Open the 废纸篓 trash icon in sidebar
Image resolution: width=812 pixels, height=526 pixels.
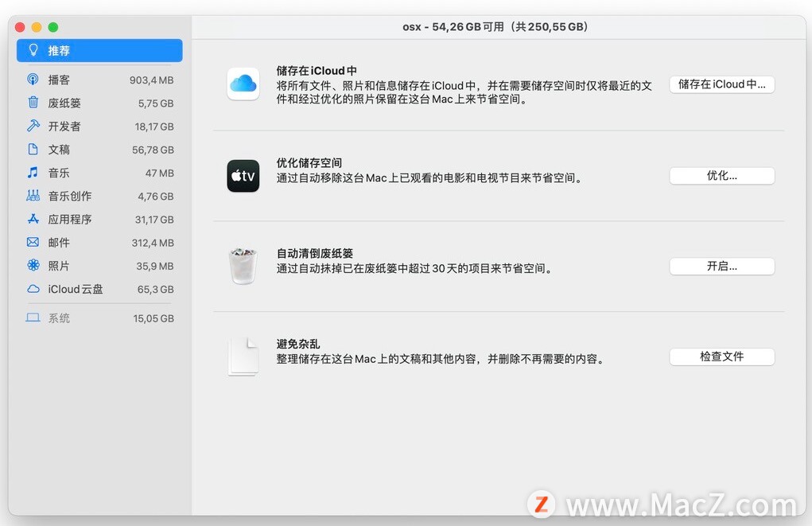[32, 103]
